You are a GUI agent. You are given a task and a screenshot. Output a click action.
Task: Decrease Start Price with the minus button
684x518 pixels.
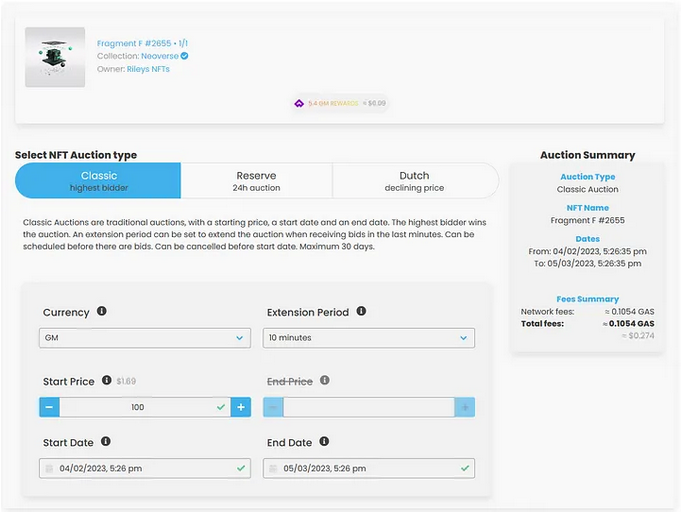point(49,407)
